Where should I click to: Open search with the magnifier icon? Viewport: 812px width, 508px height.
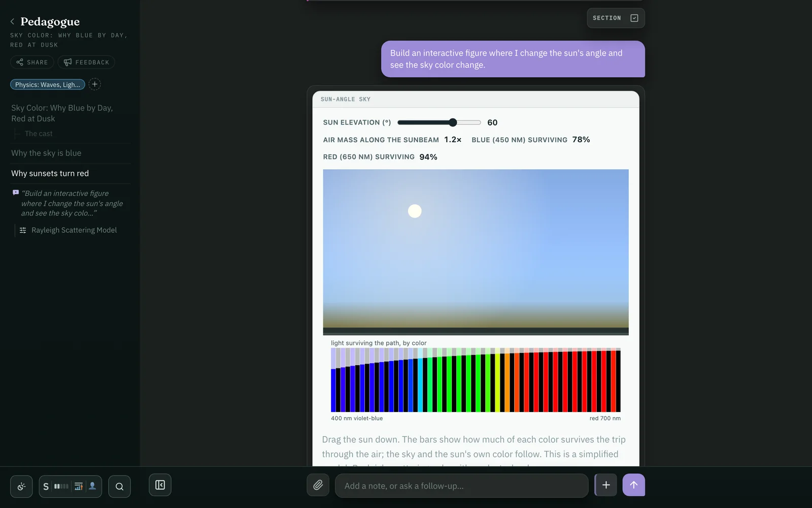coord(119,486)
